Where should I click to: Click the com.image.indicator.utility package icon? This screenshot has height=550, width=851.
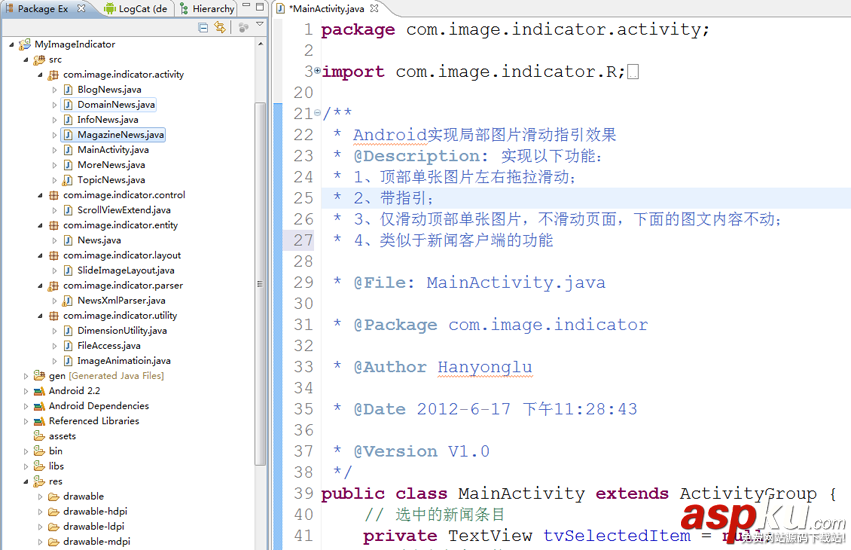pos(54,315)
